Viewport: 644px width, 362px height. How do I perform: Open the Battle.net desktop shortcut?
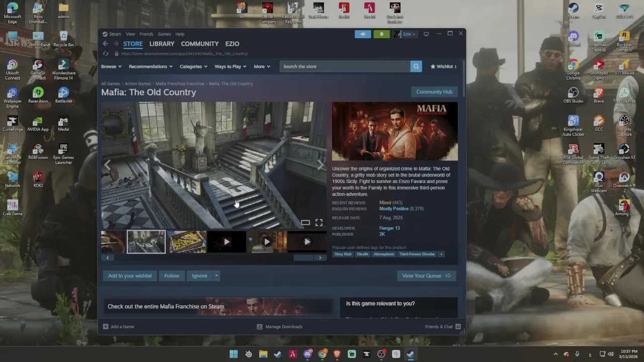tap(63, 96)
